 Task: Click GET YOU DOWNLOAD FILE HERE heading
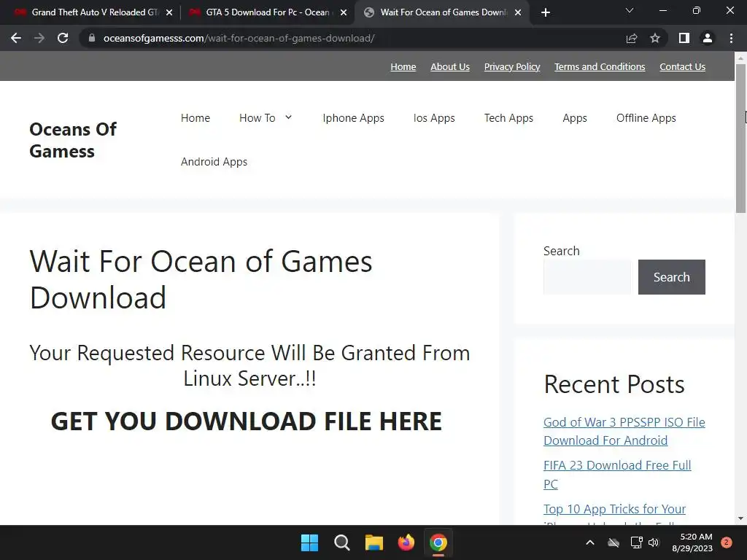(x=247, y=421)
